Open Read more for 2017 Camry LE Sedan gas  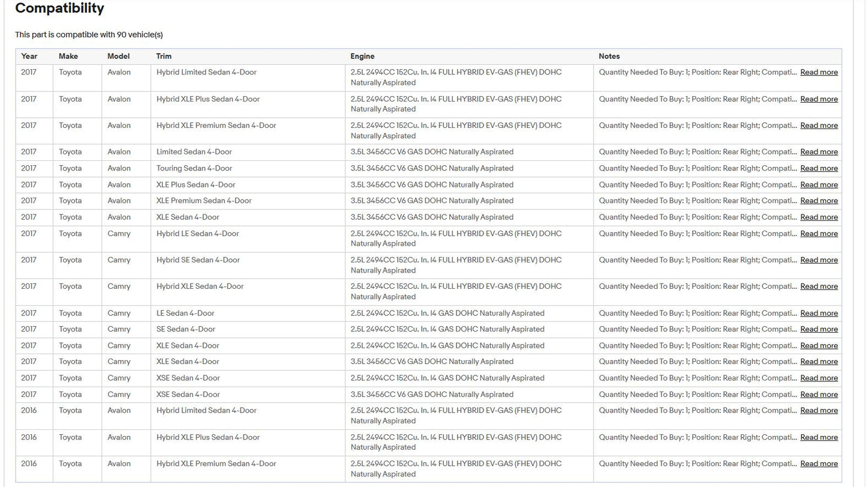(819, 313)
